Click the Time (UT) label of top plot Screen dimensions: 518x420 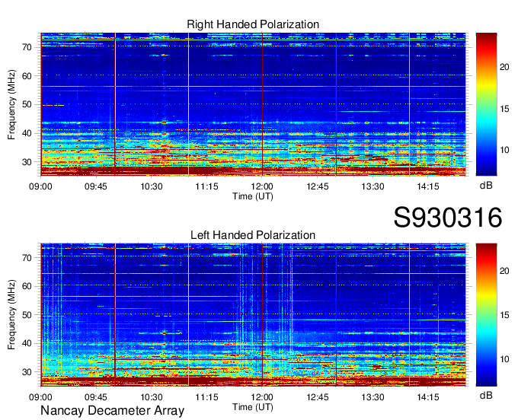tap(253, 196)
